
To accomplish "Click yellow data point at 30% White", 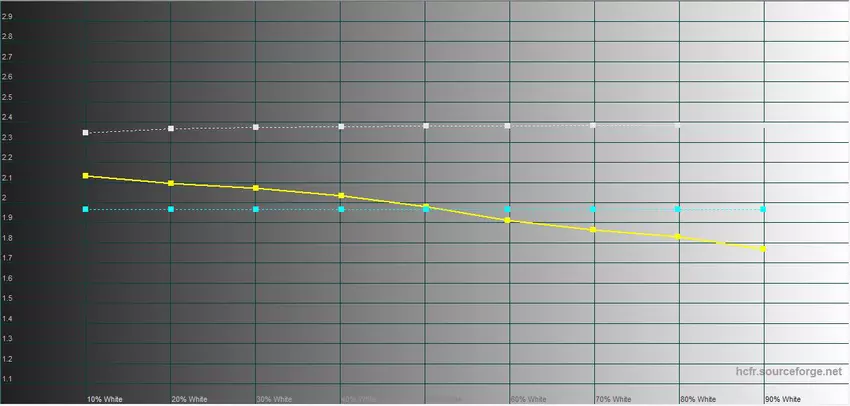I will coord(256,188).
